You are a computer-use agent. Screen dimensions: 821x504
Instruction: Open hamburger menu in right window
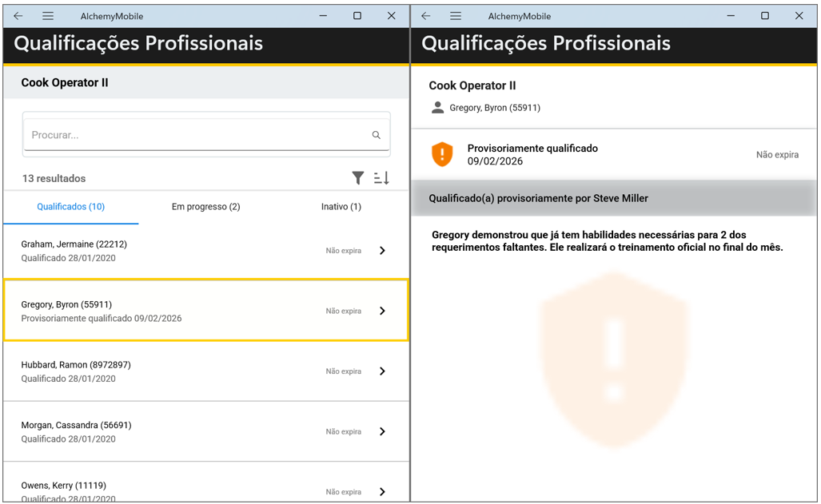[456, 16]
